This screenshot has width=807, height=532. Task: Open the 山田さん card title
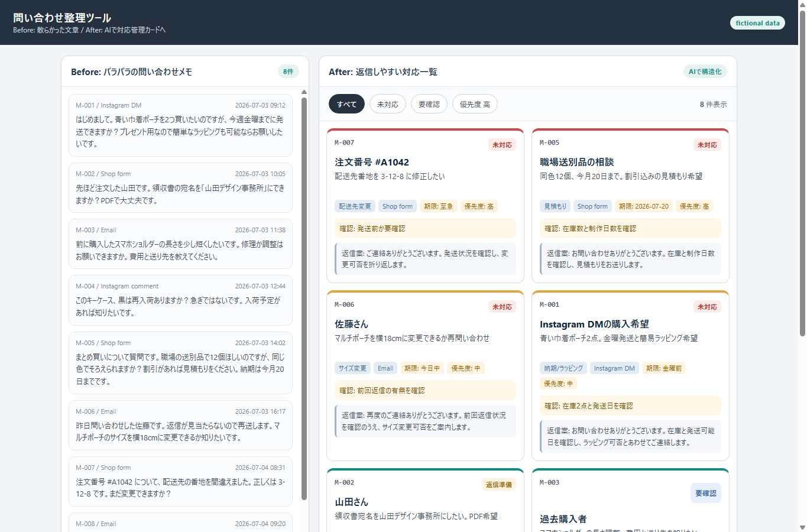tap(351, 502)
